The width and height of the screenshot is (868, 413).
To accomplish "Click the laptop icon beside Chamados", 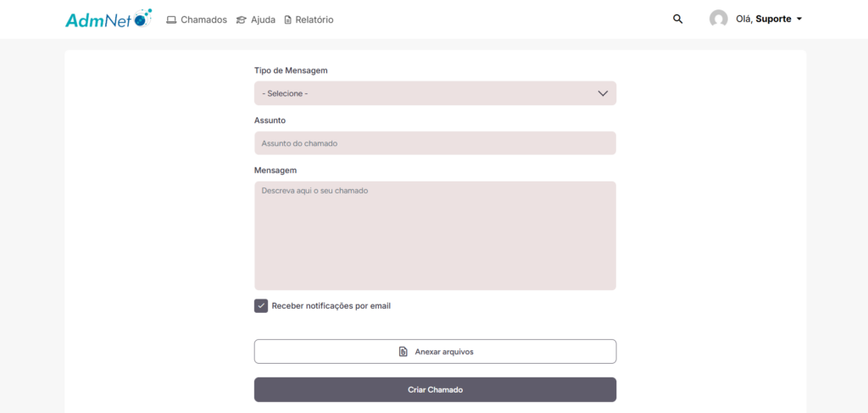I will tap(171, 20).
